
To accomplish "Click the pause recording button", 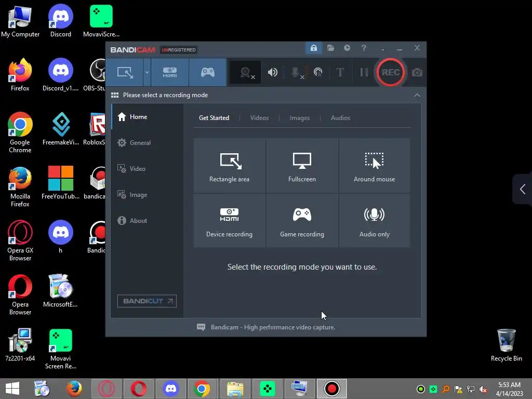I will tap(364, 72).
